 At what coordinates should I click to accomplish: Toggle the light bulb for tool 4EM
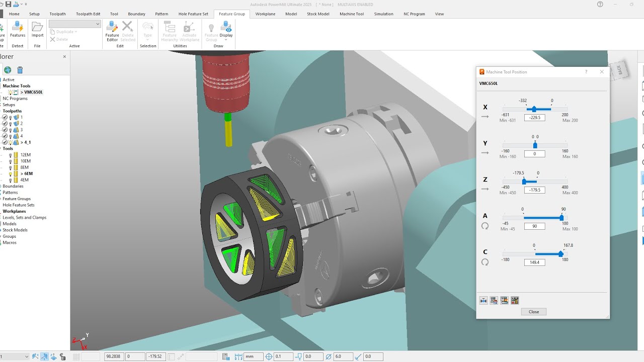(x=10, y=180)
